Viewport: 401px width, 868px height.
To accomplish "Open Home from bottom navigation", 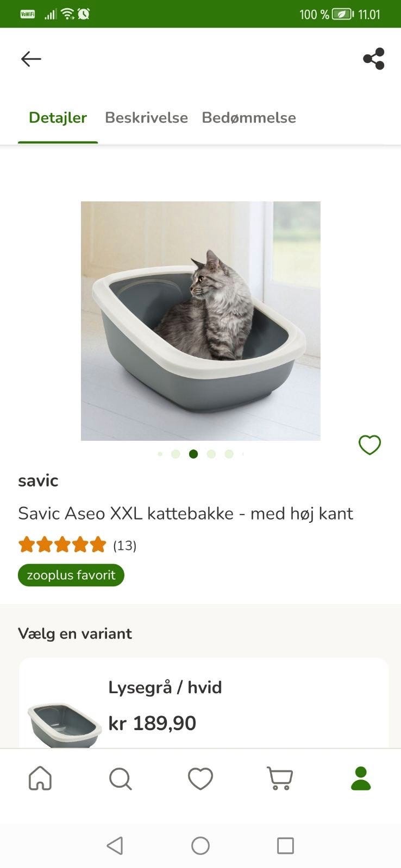I will click(40, 778).
